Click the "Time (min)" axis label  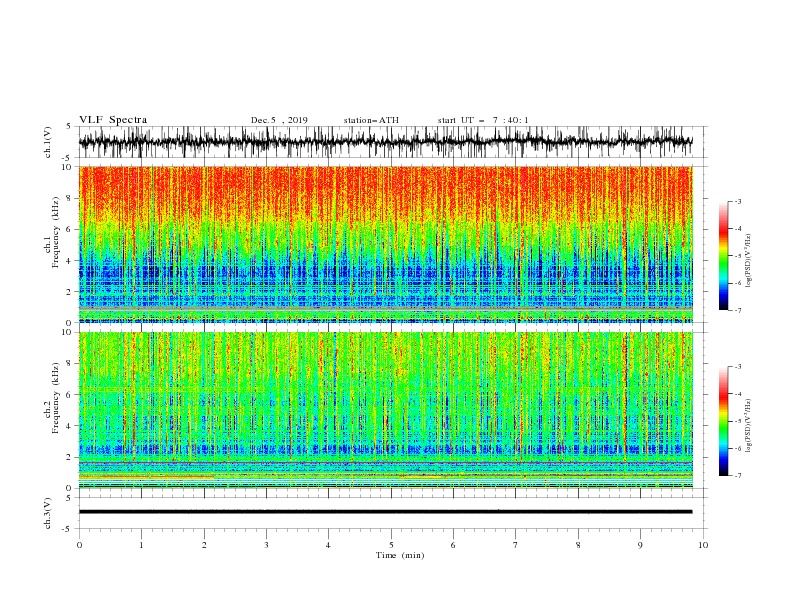[x=400, y=555]
